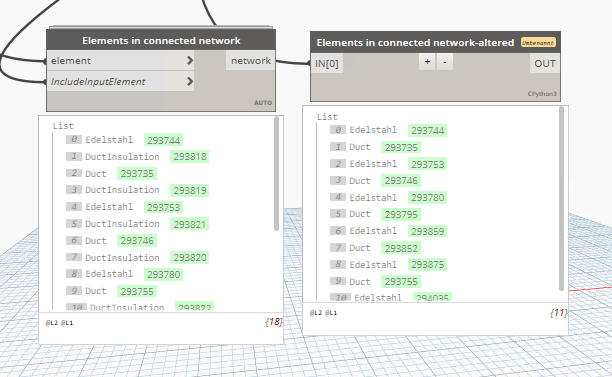The width and height of the screenshot is (612, 377).
Task: Click element ID 293780 in right list
Action: coord(427,197)
